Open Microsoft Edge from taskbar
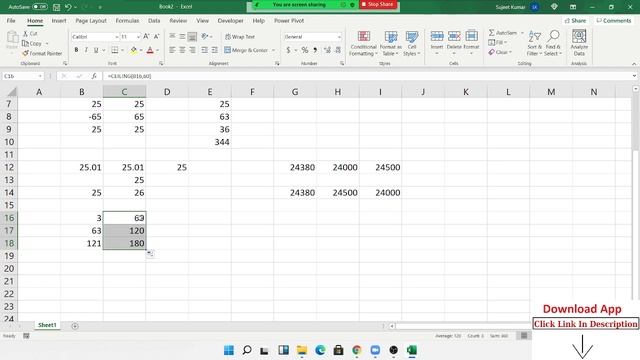This screenshot has width=640, height=360. click(320, 350)
